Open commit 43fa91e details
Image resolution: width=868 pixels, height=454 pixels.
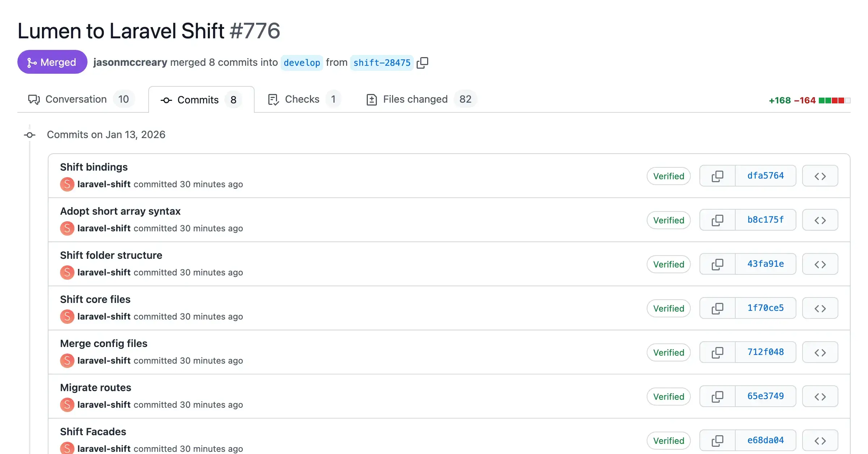(766, 264)
